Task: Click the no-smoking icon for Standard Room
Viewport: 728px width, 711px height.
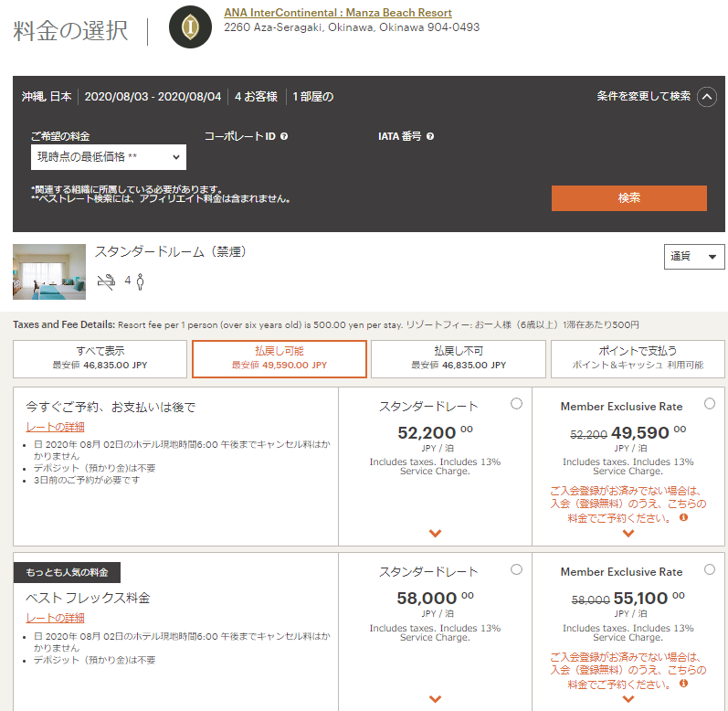Action: 108,281
